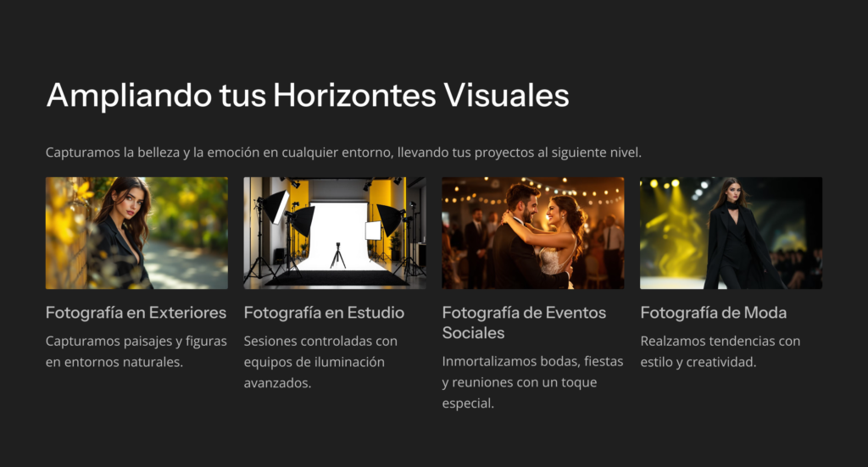The image size is (868, 467).
Task: Select text 'Realzamos tendencias con estilo y creatividad.'
Action: pos(721,352)
